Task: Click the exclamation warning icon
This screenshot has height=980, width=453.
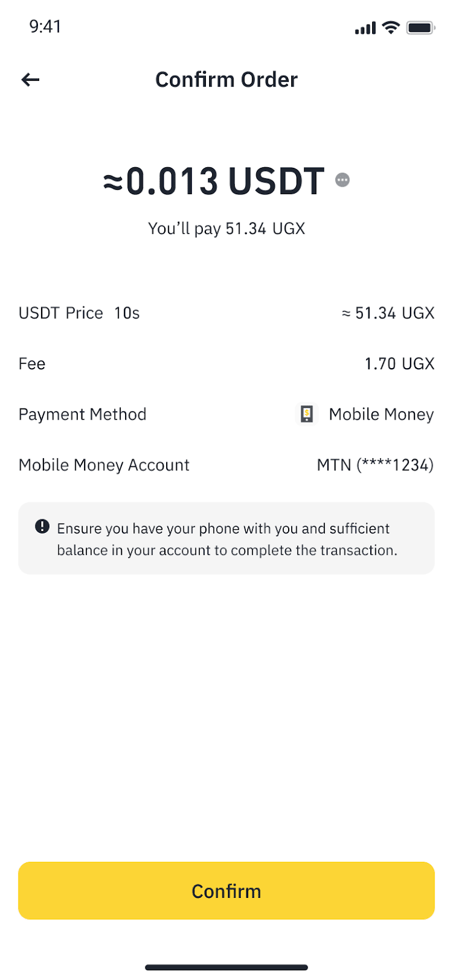Action: [x=42, y=527]
